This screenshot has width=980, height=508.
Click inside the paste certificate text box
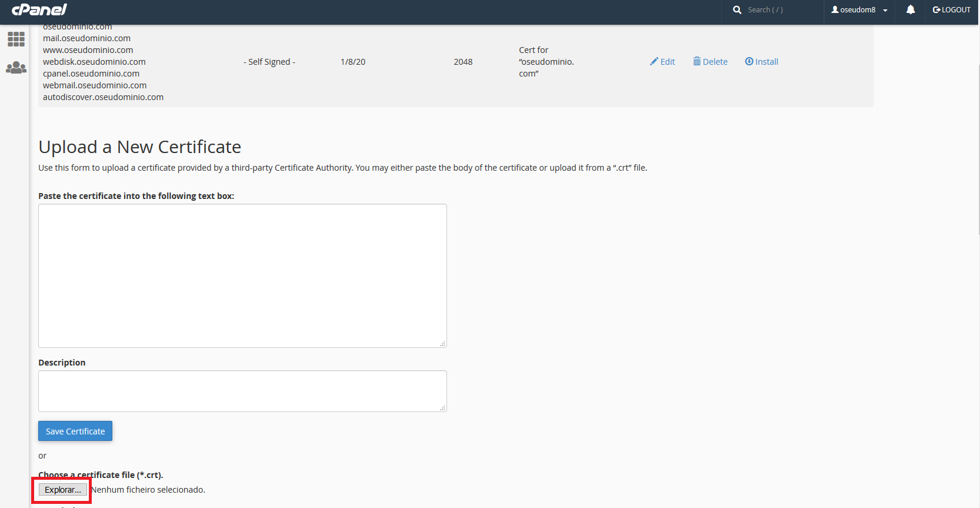(242, 275)
